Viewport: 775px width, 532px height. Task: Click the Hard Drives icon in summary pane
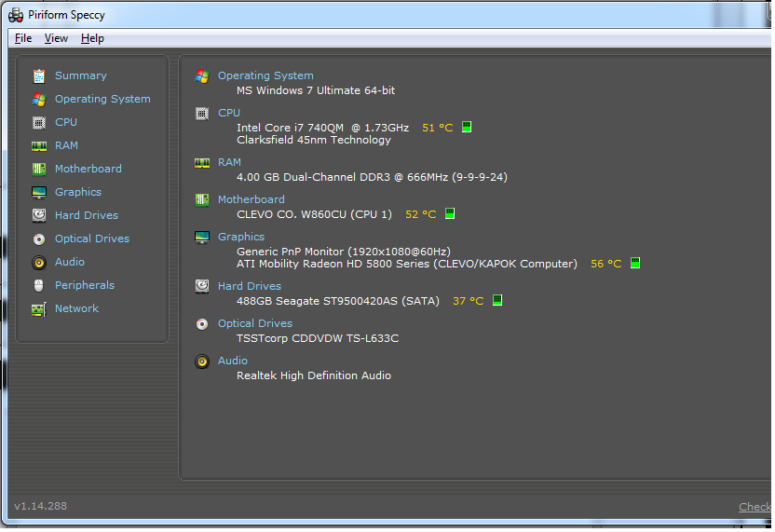[202, 286]
